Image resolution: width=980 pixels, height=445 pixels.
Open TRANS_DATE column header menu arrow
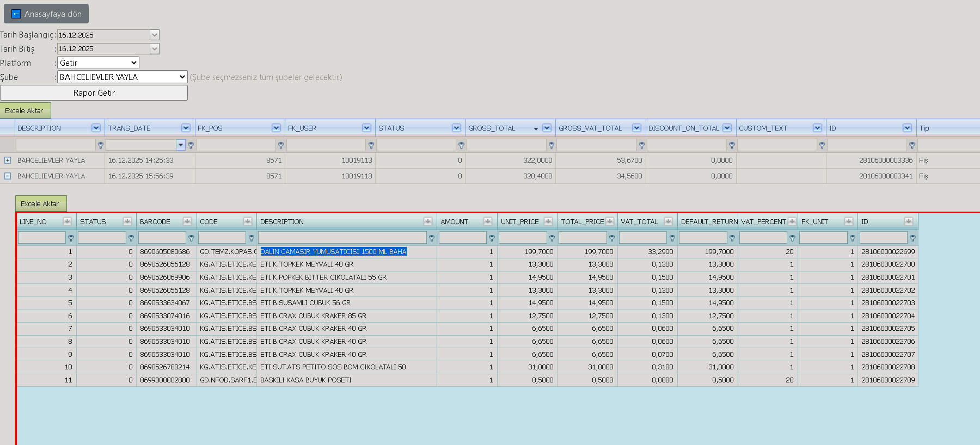[186, 128]
